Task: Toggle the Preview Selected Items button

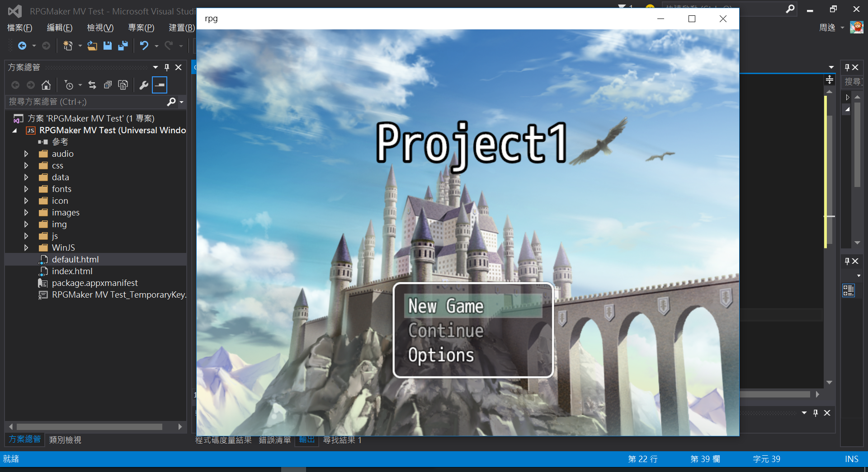Action: click(160, 85)
